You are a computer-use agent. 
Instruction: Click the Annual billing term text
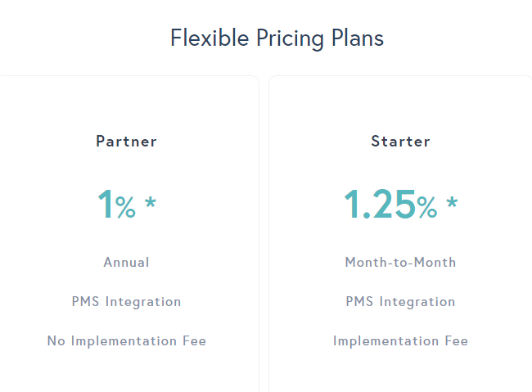coord(126,262)
